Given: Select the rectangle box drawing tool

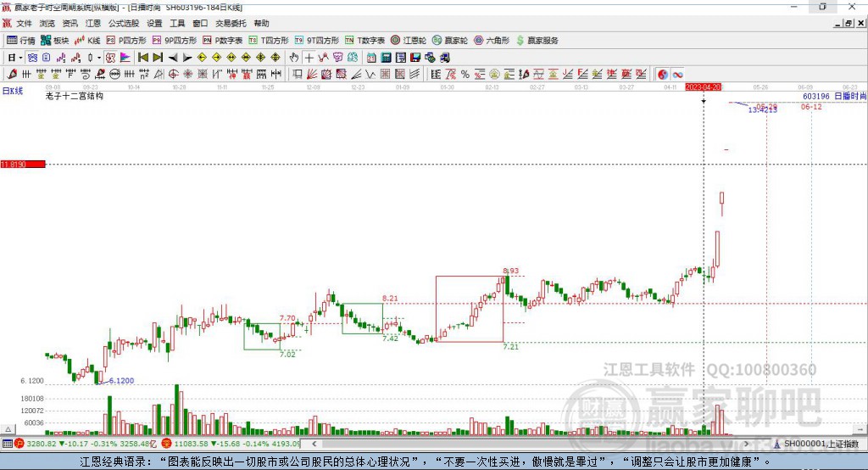Looking at the screenshot, I should click(x=298, y=75).
